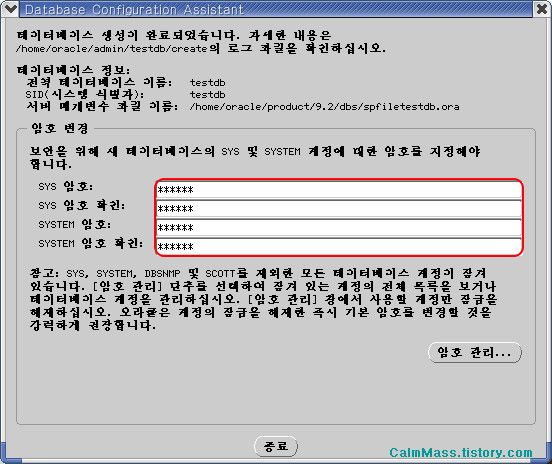Click the SYS 암호: label
This screenshot has height=464, width=552.
(x=66, y=186)
